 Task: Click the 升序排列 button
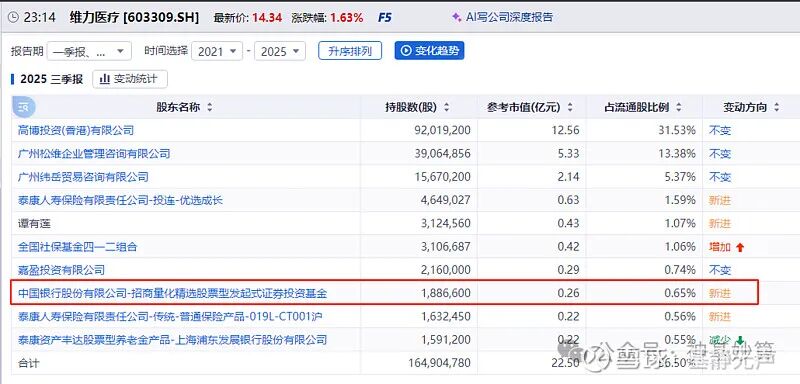click(x=350, y=50)
